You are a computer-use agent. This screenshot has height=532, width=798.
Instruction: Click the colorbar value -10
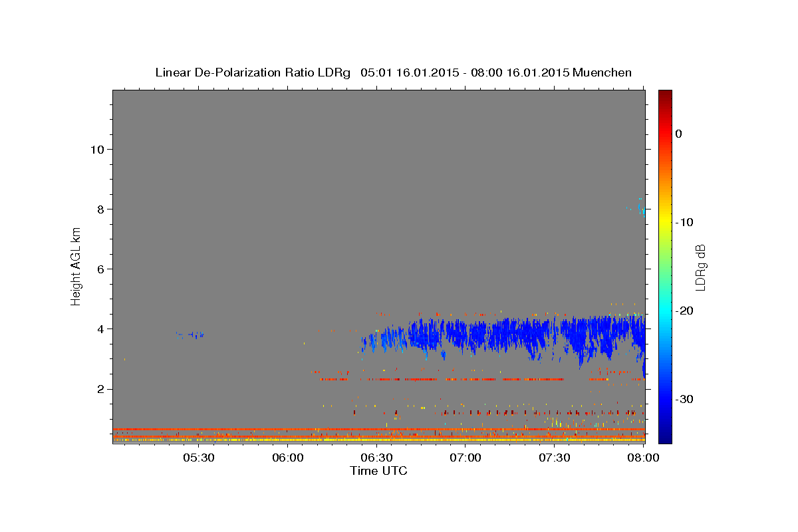(x=685, y=222)
